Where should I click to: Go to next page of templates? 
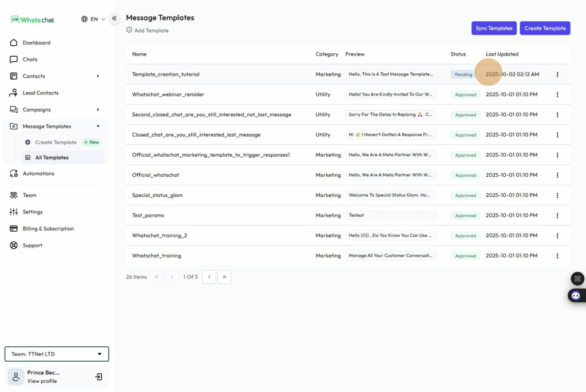tap(209, 277)
